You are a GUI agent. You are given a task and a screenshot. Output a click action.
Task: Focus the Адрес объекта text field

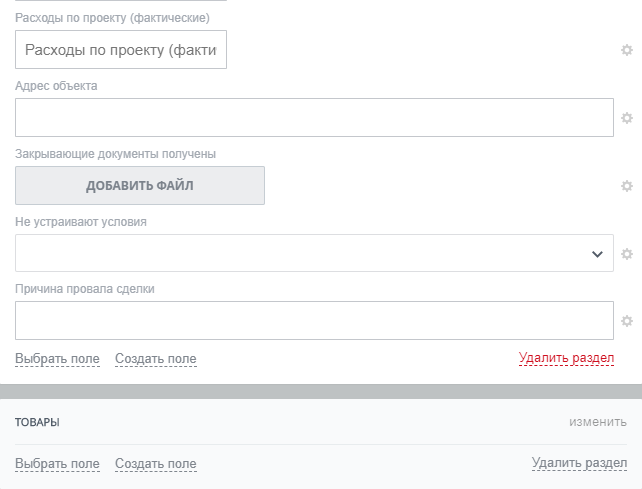[313, 118]
